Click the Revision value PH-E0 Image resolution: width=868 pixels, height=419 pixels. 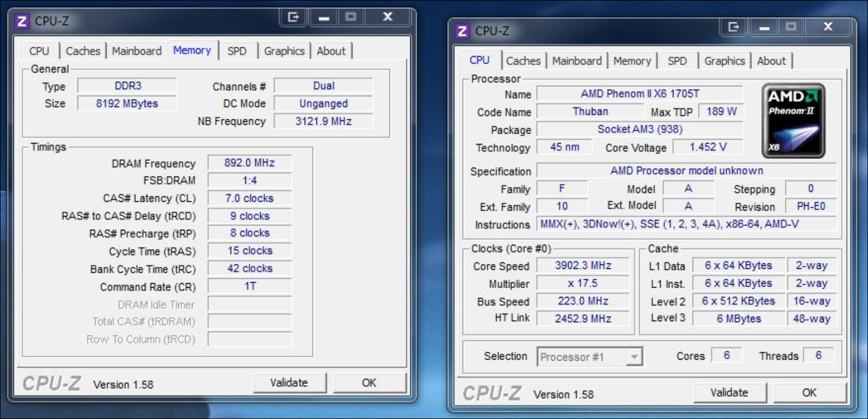tap(811, 206)
